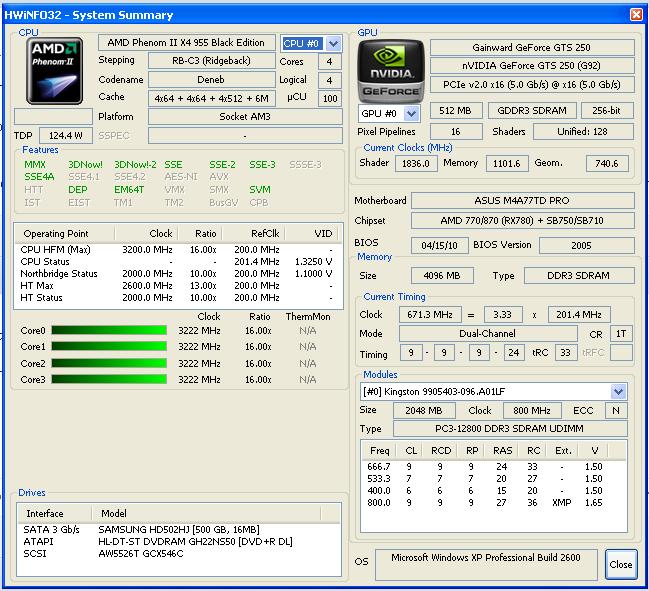This screenshot has height=591, width=649.
Task: Click the CPU name field AMD Phenom II X4 955
Action: 186,43
